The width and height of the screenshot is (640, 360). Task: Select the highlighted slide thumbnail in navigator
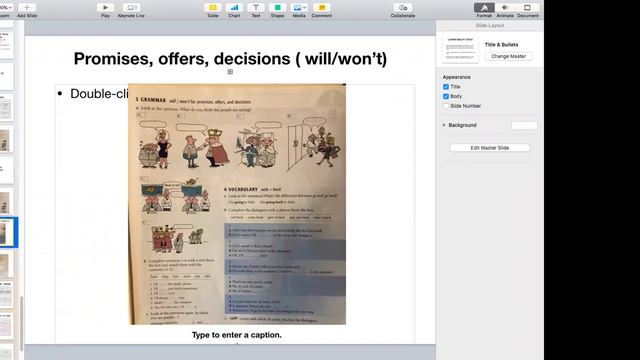coord(7,232)
